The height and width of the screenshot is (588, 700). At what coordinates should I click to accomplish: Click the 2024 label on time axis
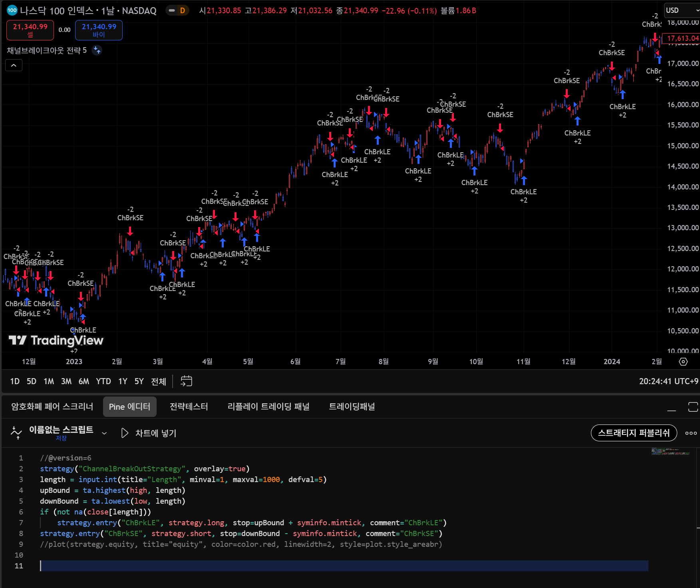[612, 362]
